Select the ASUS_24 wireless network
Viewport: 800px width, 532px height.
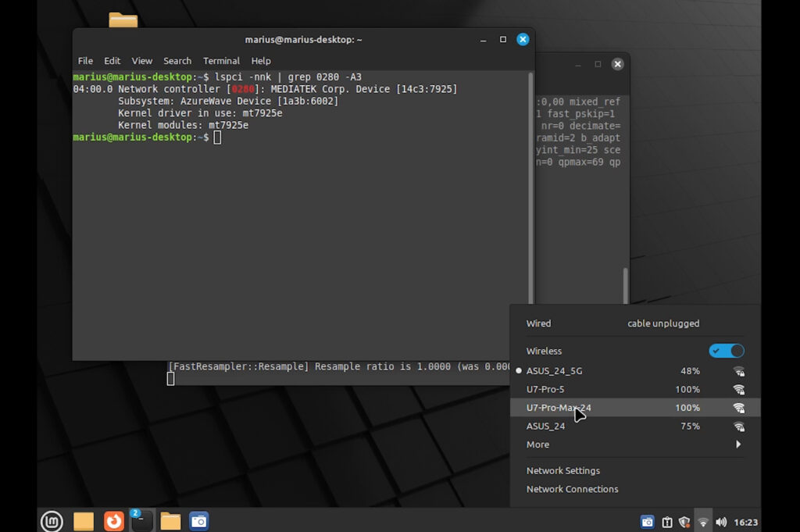click(545, 426)
